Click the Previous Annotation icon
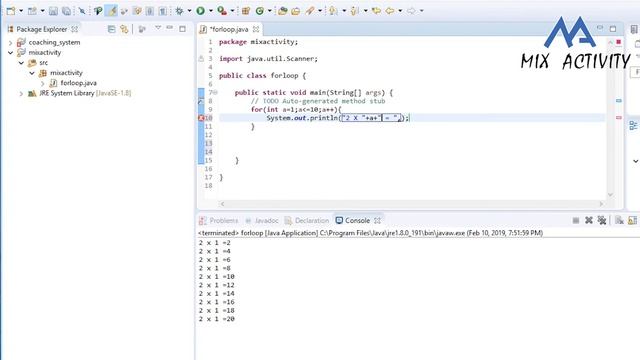 (355, 11)
